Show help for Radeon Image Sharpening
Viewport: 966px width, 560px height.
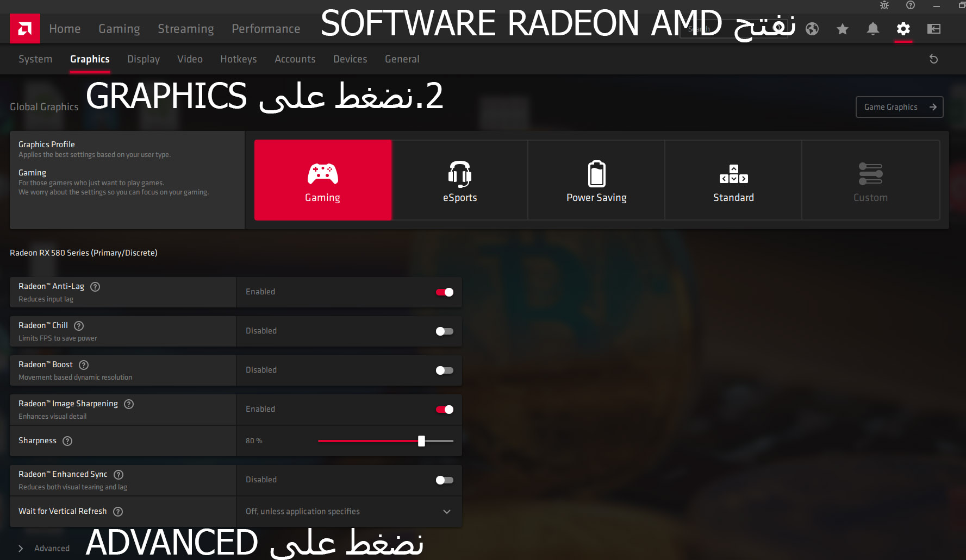[129, 404]
